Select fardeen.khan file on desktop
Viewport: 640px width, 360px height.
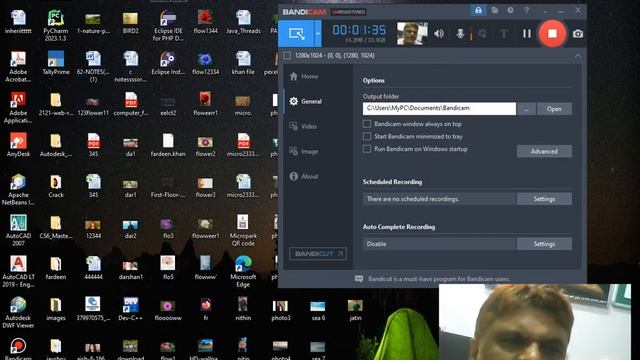click(x=168, y=144)
